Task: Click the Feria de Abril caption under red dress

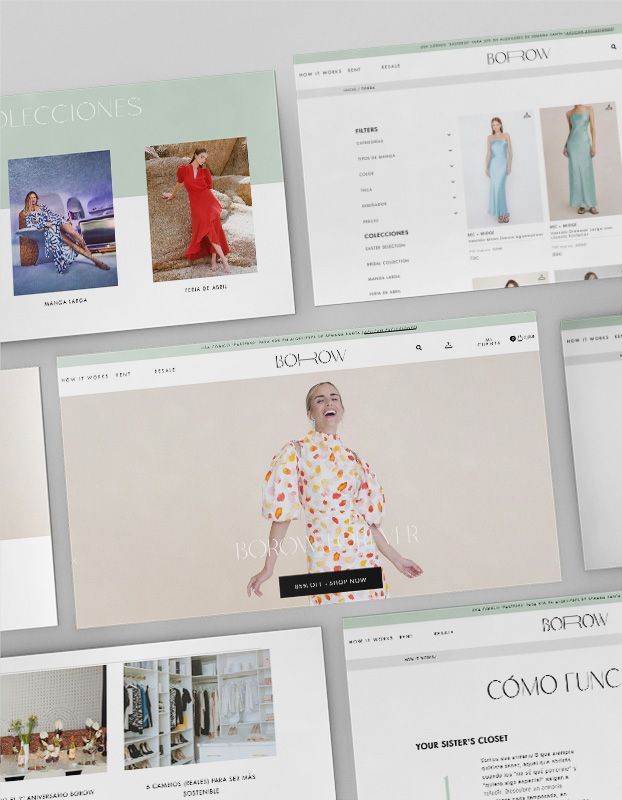Action: [x=206, y=289]
